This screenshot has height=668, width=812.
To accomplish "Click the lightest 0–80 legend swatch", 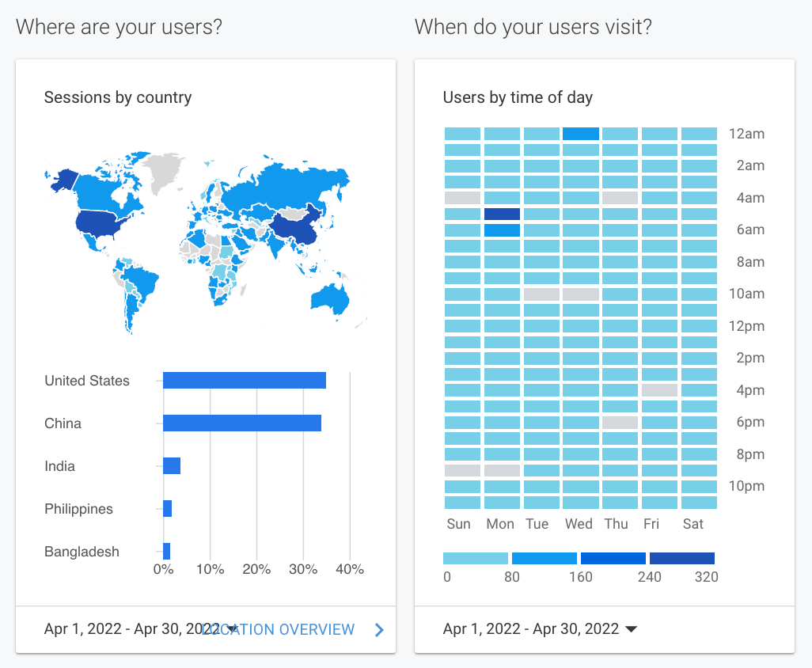I will [x=476, y=559].
